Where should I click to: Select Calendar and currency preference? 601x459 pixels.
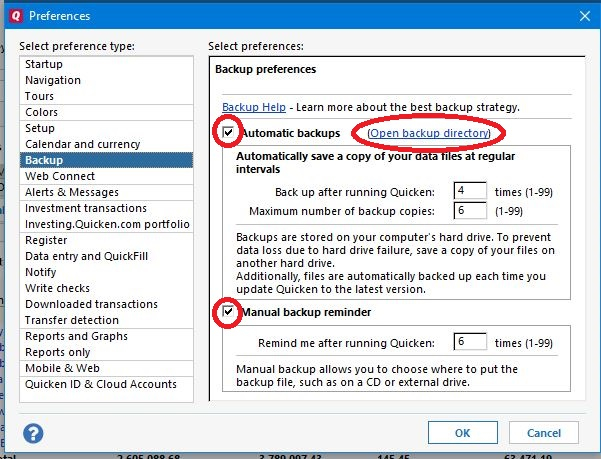(107, 144)
